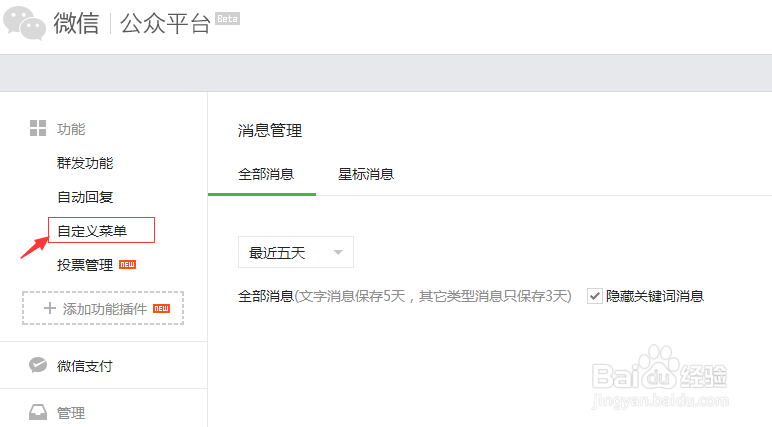Click the NEW badge in 添加功能插件
Viewport: 772px width, 427px height.
[161, 309]
